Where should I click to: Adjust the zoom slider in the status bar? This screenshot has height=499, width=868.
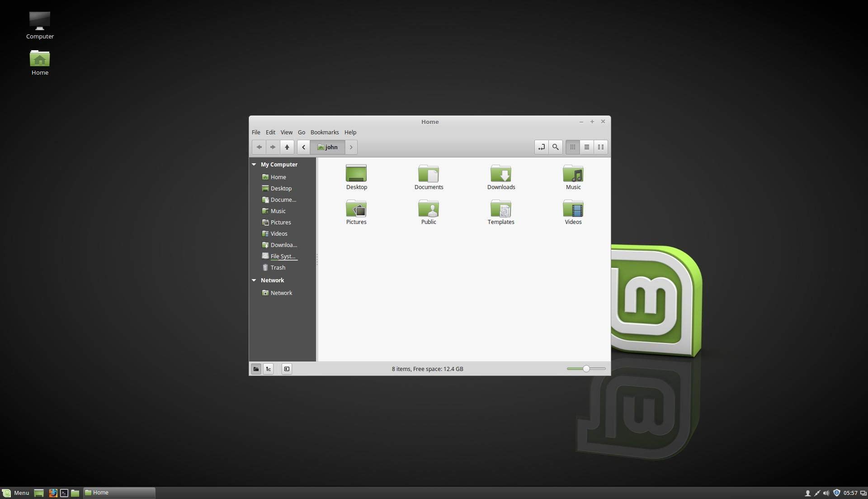tap(586, 369)
